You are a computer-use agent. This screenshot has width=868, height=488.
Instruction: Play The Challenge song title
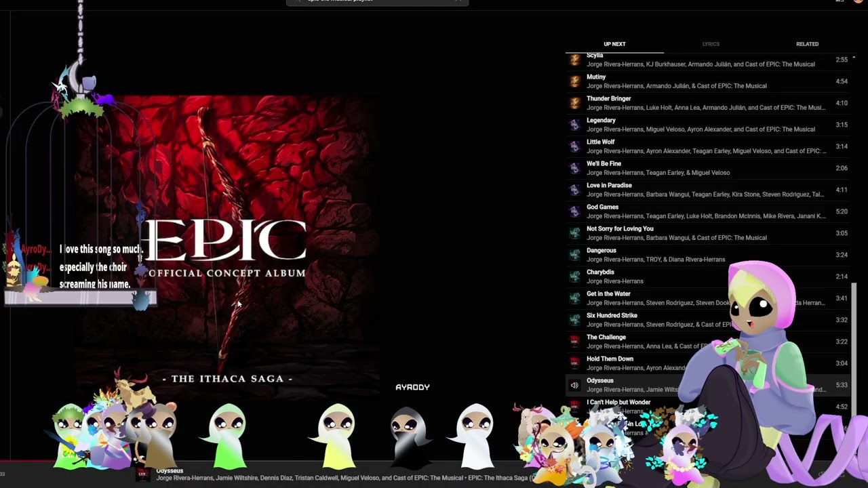tap(606, 338)
